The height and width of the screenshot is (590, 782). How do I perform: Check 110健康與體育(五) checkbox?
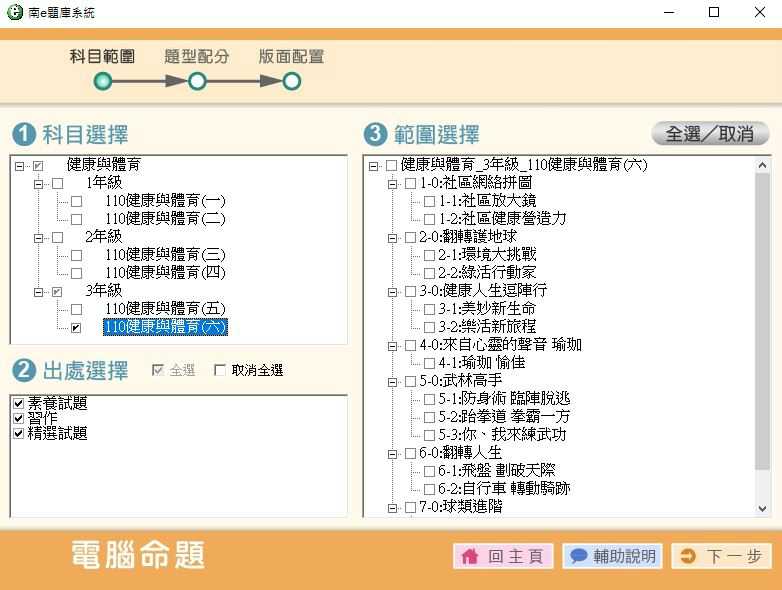(x=76, y=310)
